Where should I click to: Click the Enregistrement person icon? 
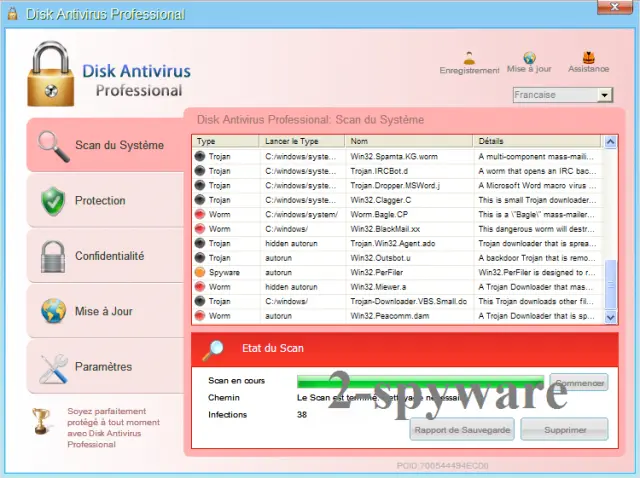(x=469, y=58)
